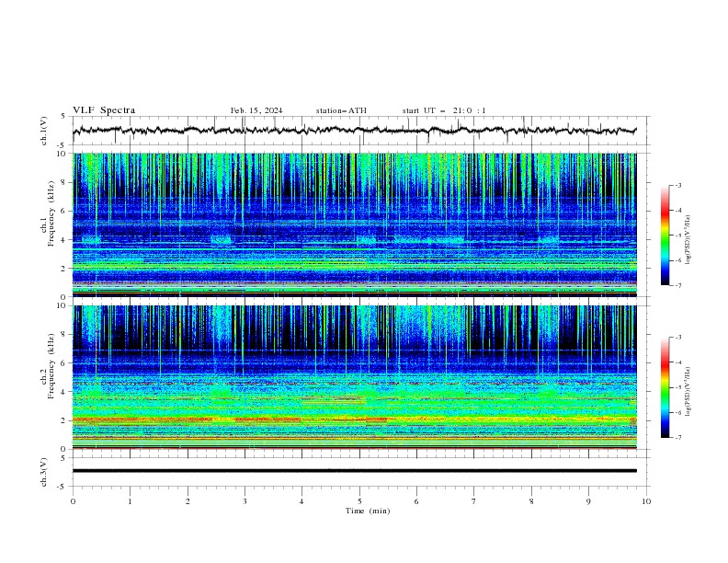
Task: Click time axis tick label "0"
Action: (x=73, y=501)
